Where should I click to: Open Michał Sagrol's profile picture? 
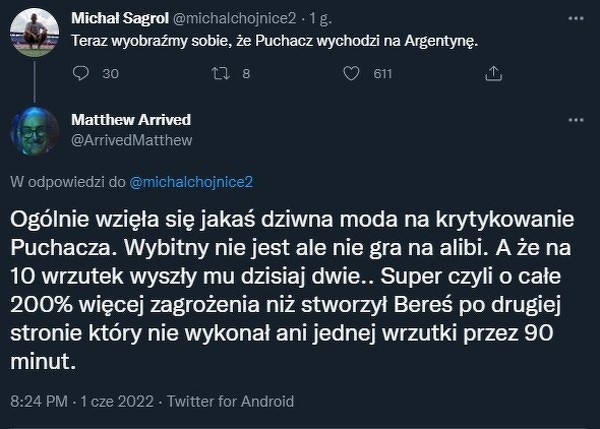(x=35, y=30)
